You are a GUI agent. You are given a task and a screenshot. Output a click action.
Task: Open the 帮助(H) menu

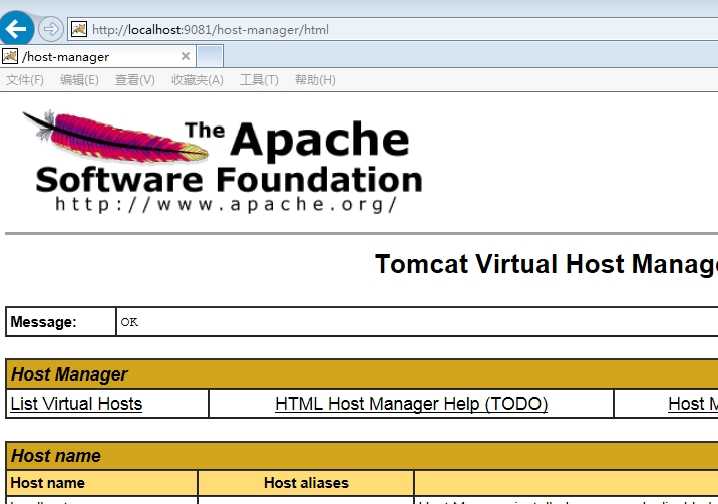[315, 80]
